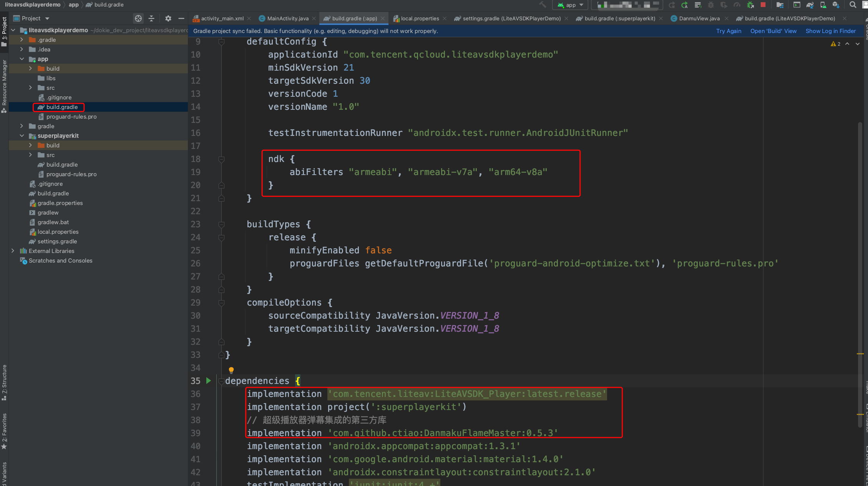Toggle fold marker on buildTypes line
This screenshot has height=486, width=868.
point(221,224)
